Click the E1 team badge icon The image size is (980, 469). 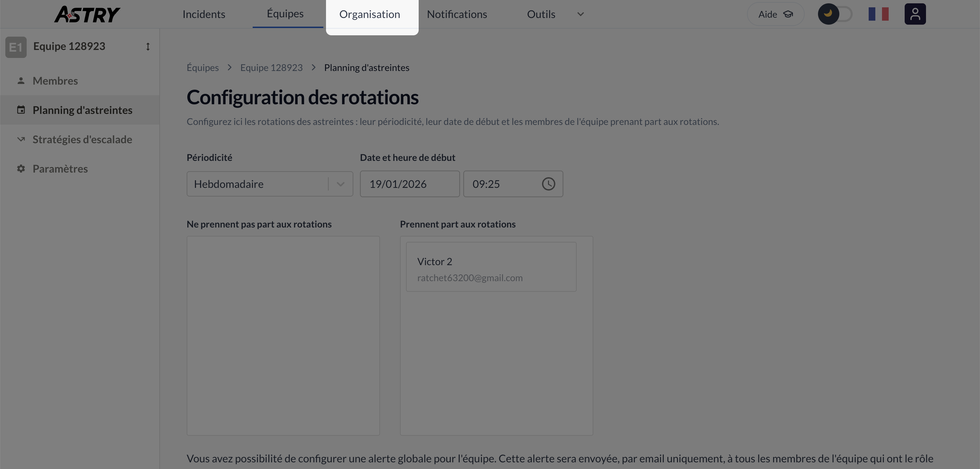[16, 47]
